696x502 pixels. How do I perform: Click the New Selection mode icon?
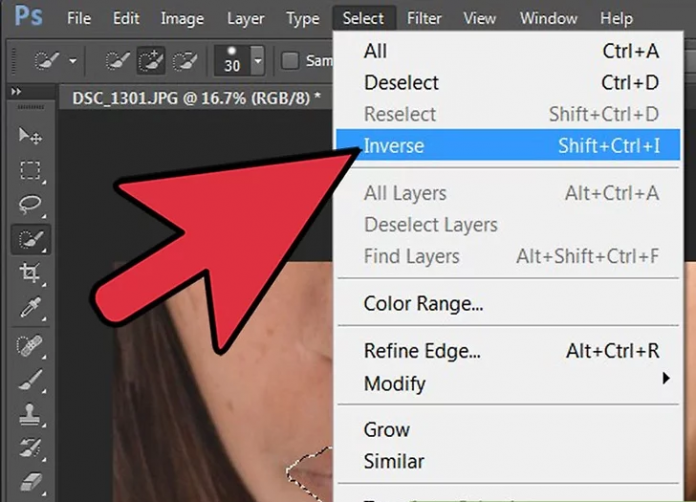click(x=118, y=61)
